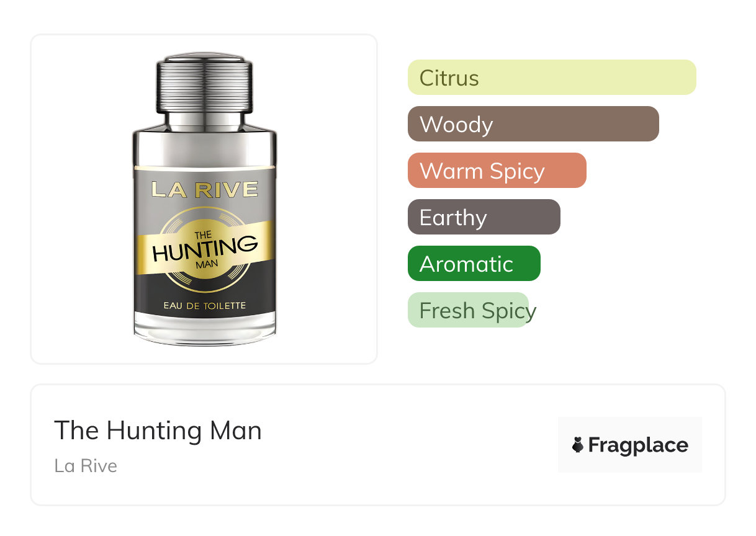Click EAU DE TOILETTE text on bottle
Screen dimensions: 756x536
205,305
